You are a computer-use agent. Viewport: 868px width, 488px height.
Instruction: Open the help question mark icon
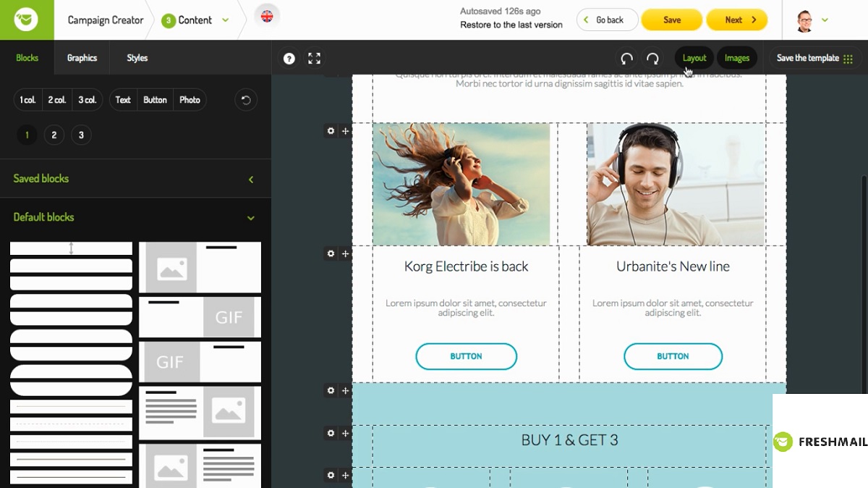click(x=289, y=59)
